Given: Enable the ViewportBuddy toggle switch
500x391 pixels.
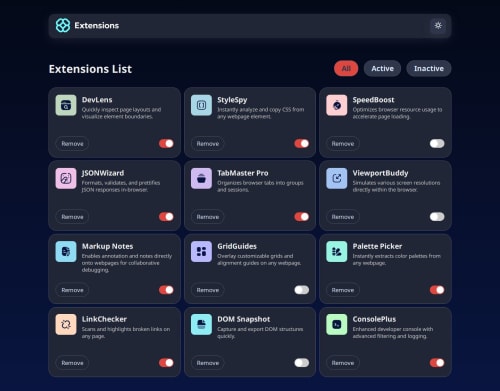Looking at the screenshot, I should [437, 217].
